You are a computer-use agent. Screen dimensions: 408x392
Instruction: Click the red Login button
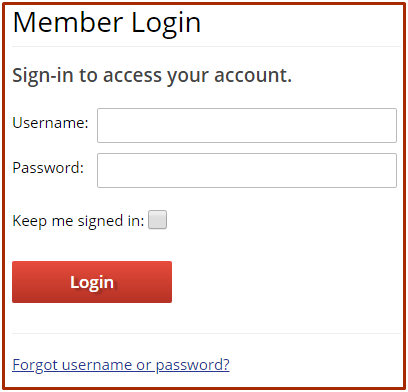(92, 282)
